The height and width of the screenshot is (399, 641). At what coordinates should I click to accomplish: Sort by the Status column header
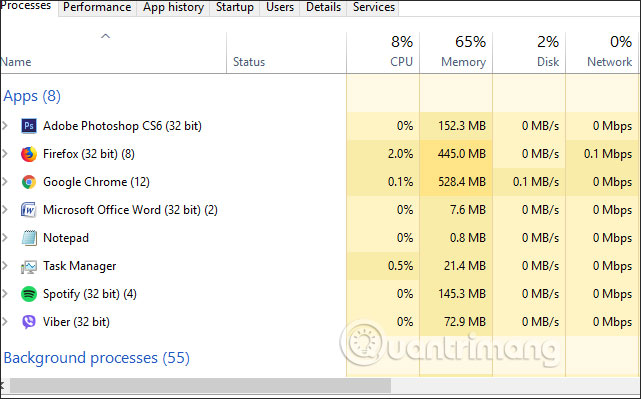(287, 53)
